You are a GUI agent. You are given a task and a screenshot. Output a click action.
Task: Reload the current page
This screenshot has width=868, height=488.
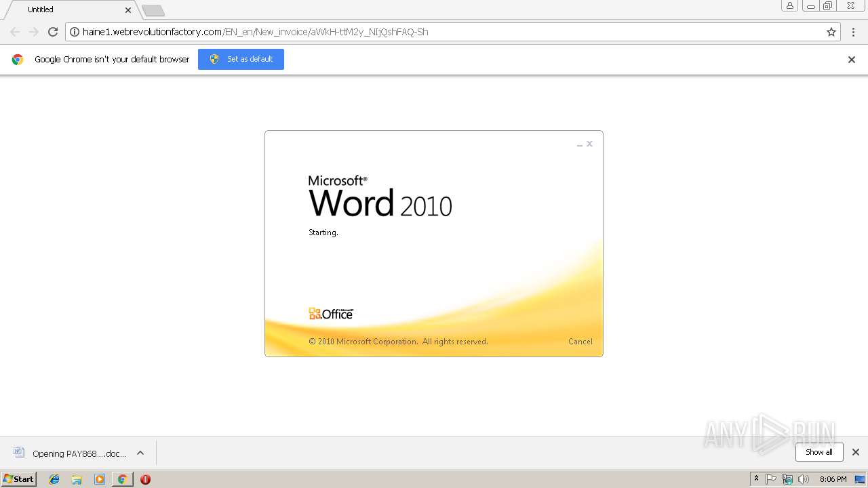click(x=53, y=32)
